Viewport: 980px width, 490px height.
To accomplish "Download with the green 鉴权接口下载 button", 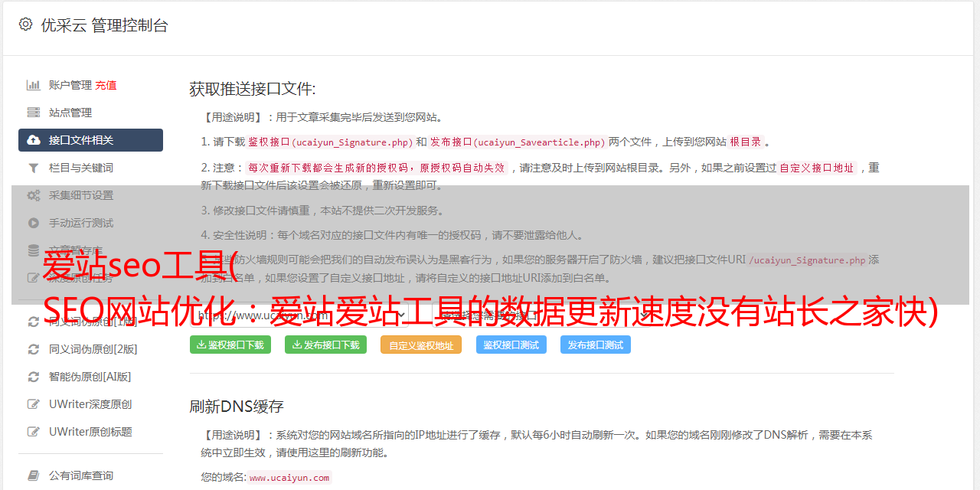I will click(x=230, y=345).
